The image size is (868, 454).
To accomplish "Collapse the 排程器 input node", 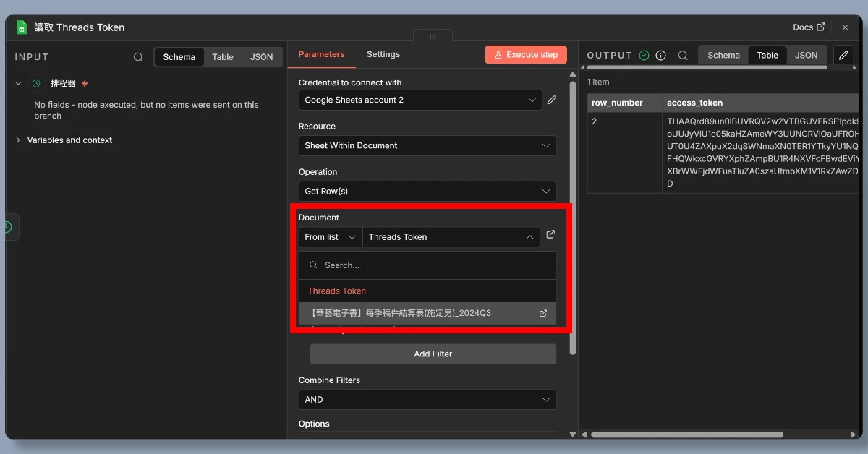I will point(19,83).
